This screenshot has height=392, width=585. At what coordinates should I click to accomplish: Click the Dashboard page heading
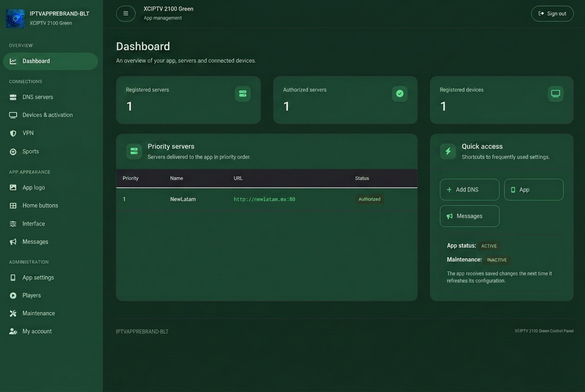pyautogui.click(x=143, y=46)
